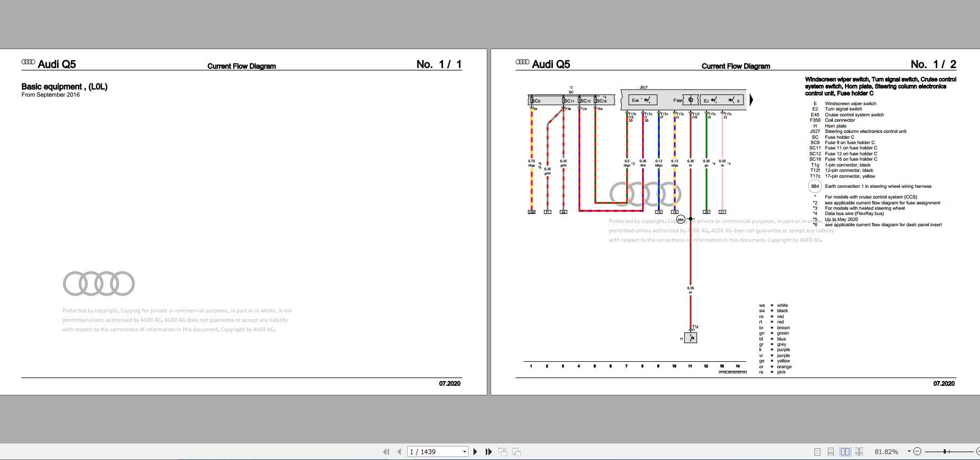Image resolution: width=980 pixels, height=460 pixels.
Task: Click the color key entry 'pink'
Action: pyautogui.click(x=781, y=372)
